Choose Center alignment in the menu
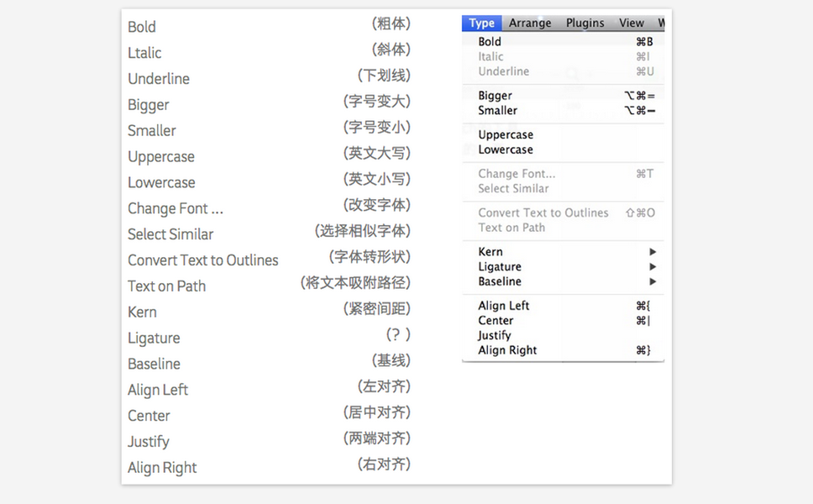The image size is (813, 504). coord(496,321)
